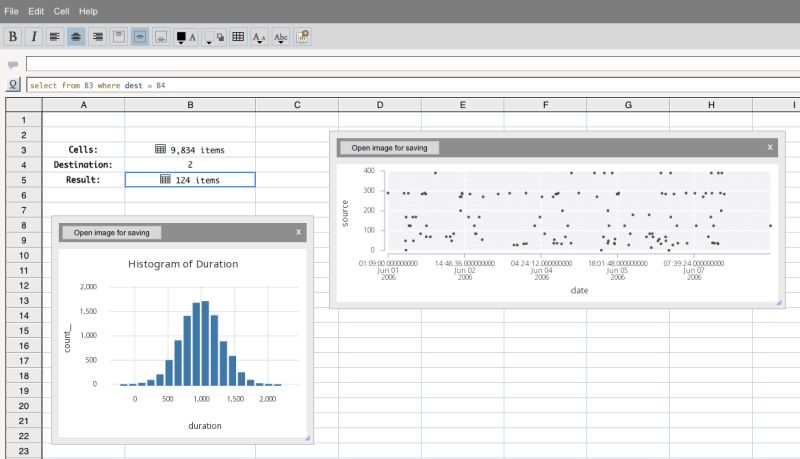800x459 pixels.
Task: Click the insert chart icon
Action: [302, 37]
